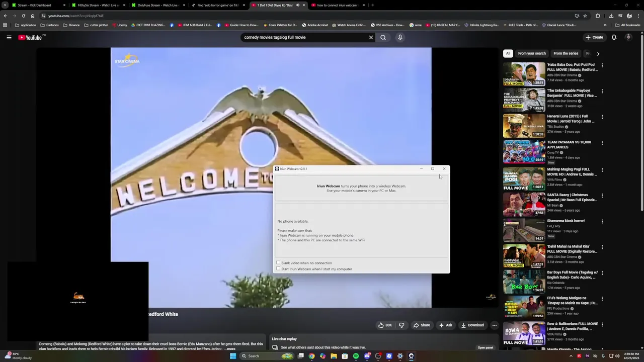
Task: Select the 'From your search' chip
Action: click(x=532, y=53)
